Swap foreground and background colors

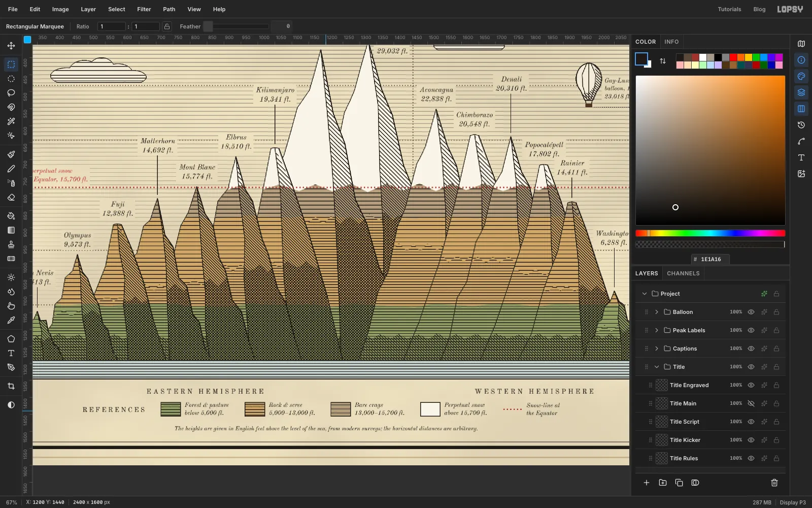[663, 61]
